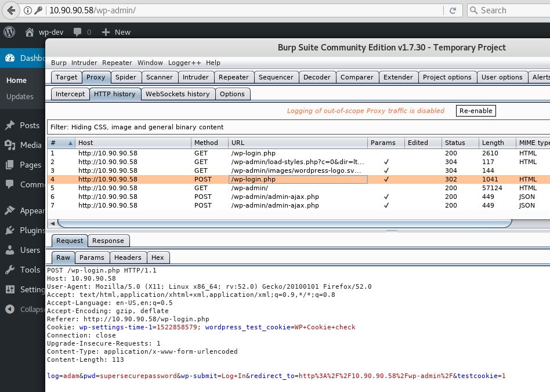550x392 pixels.
Task: Click the plus New icon
Action: point(106,32)
